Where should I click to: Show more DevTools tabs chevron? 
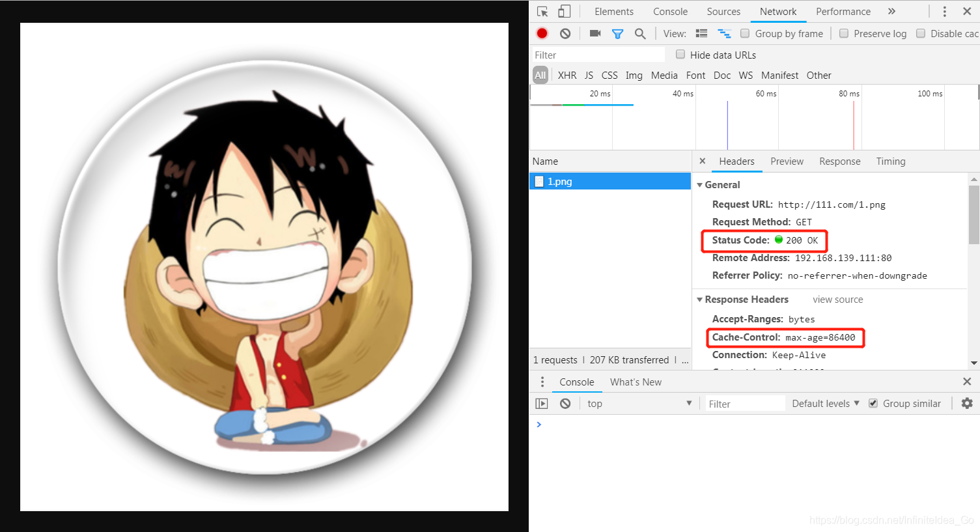[x=891, y=12]
